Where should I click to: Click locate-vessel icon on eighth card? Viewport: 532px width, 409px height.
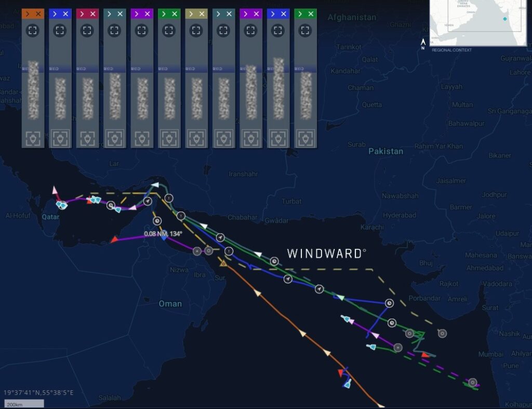[x=223, y=138]
